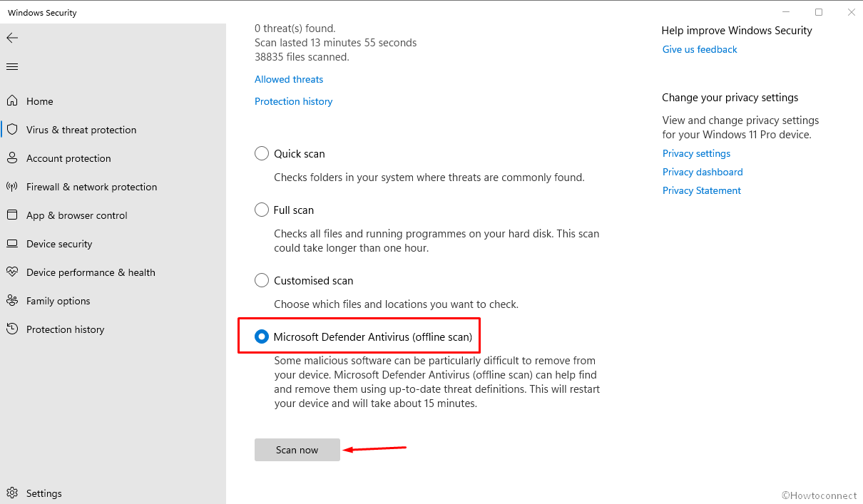Screen dimensions: 863x504
Task: Open the Protection history link under scan results
Action: coord(294,101)
